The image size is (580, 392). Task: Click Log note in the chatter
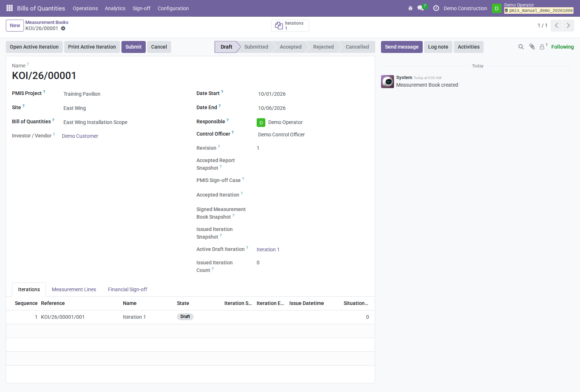pos(438,47)
